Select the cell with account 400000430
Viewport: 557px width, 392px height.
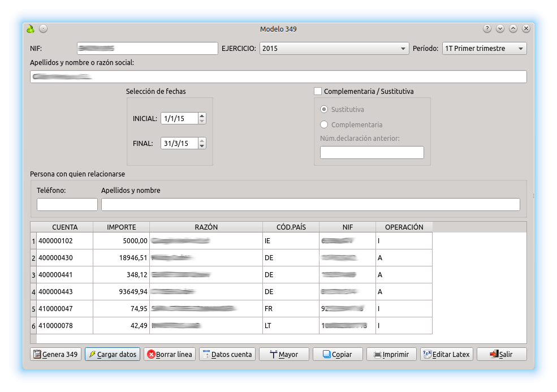click(64, 258)
